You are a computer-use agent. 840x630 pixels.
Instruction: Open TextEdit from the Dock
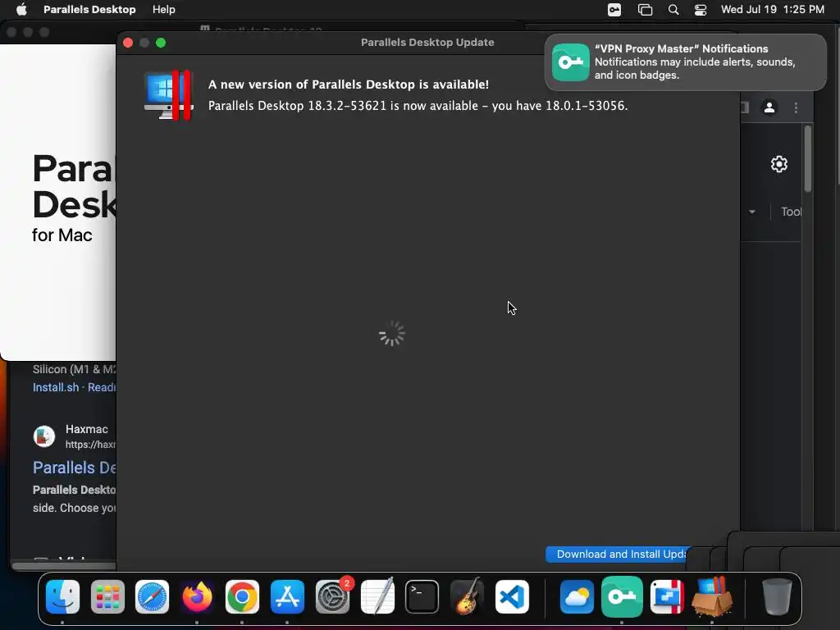point(377,597)
